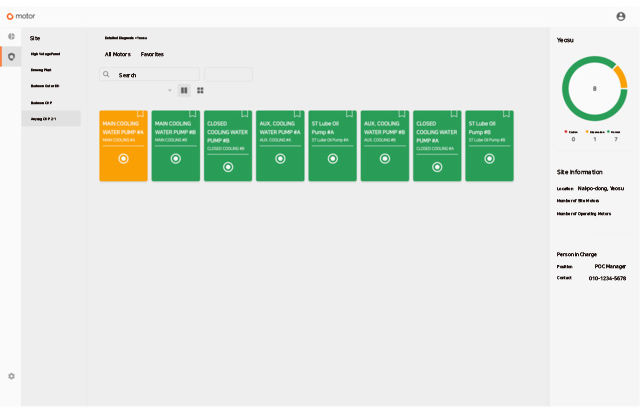Expand the small chevron dropdown beside view icons
The width and height of the screenshot is (640, 415).
tap(170, 90)
